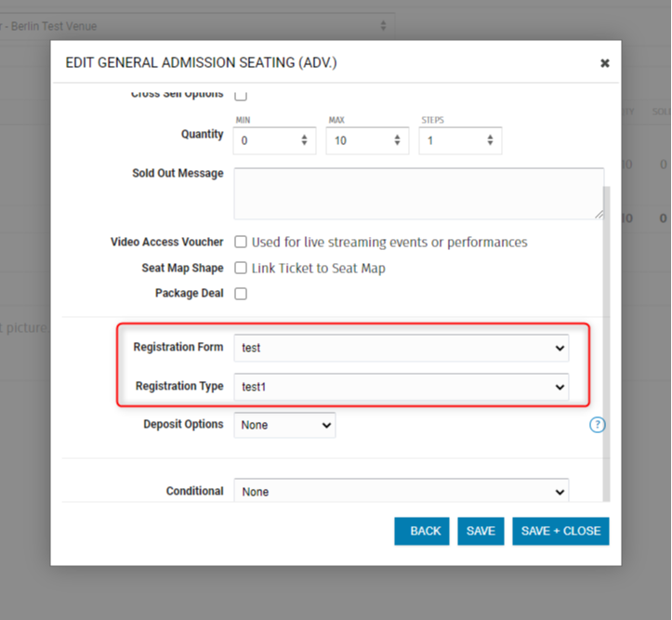Expand the Registration Type dropdown
This screenshot has width=672, height=620.
click(x=401, y=387)
